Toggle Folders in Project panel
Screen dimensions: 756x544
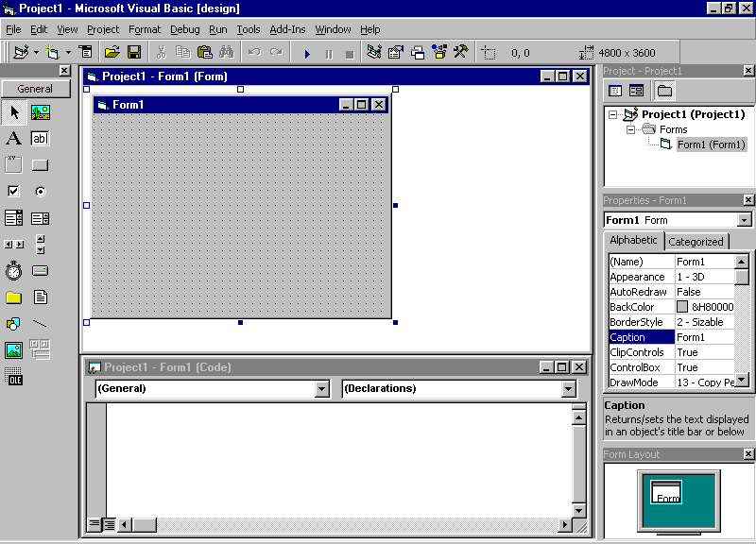[x=665, y=91]
